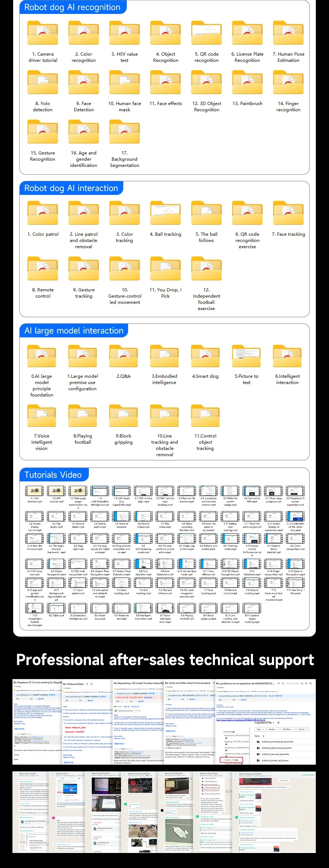The width and height of the screenshot is (329, 868).
Task: Open the Type filter dropdown
Action: pyautogui.click(x=260, y=729)
